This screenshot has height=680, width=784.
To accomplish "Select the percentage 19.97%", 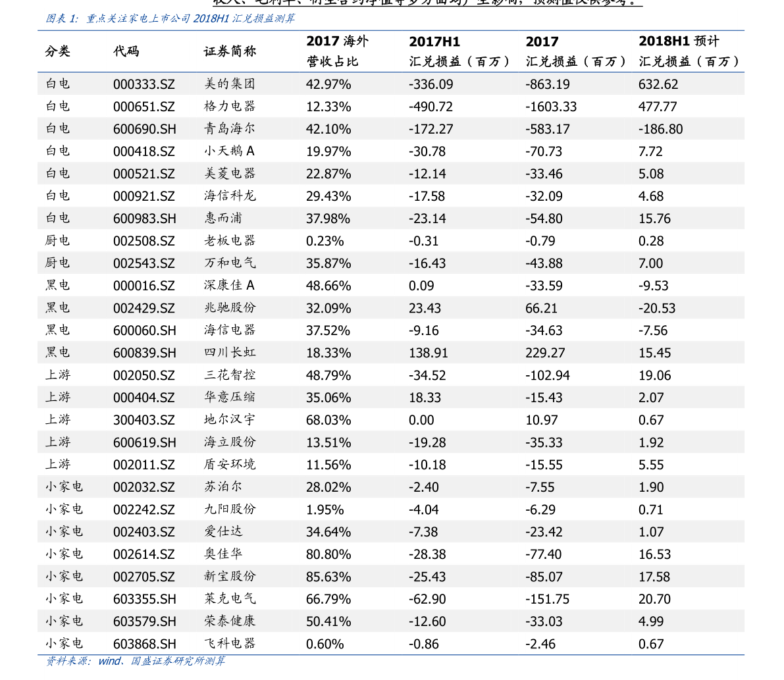I will 328,151.
